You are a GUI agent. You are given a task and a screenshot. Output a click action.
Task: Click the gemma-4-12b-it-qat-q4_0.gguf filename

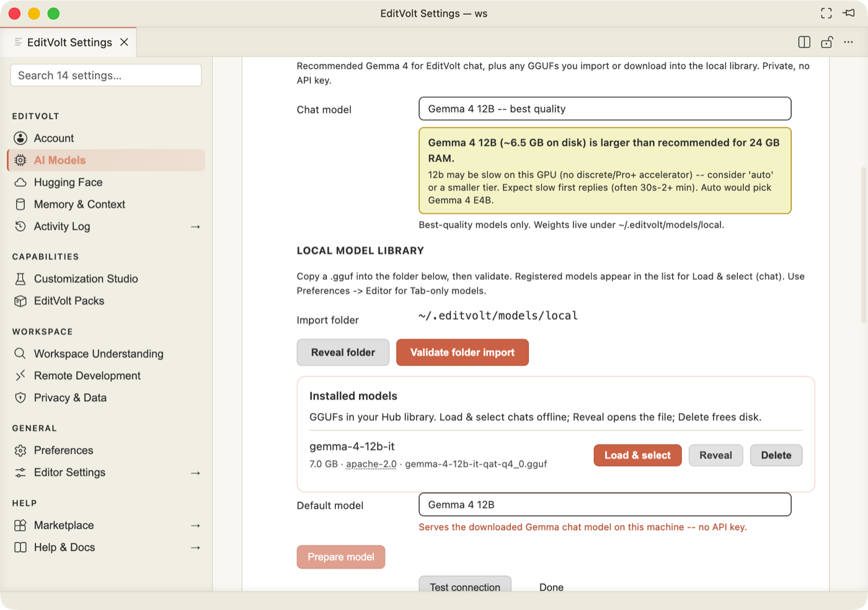pyautogui.click(x=476, y=464)
